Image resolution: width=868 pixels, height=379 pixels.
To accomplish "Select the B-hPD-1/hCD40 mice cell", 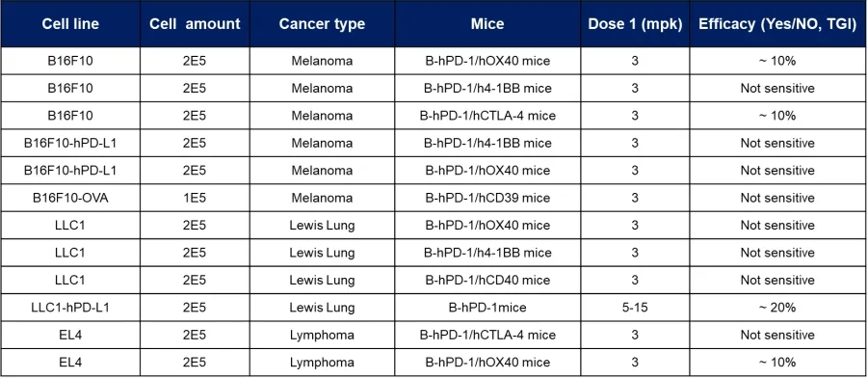I will [x=487, y=281].
